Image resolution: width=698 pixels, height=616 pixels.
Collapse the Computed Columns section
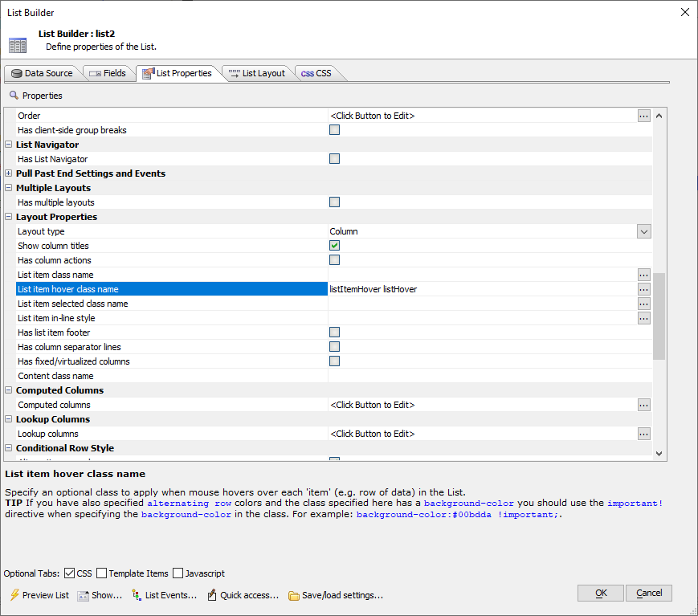point(9,390)
